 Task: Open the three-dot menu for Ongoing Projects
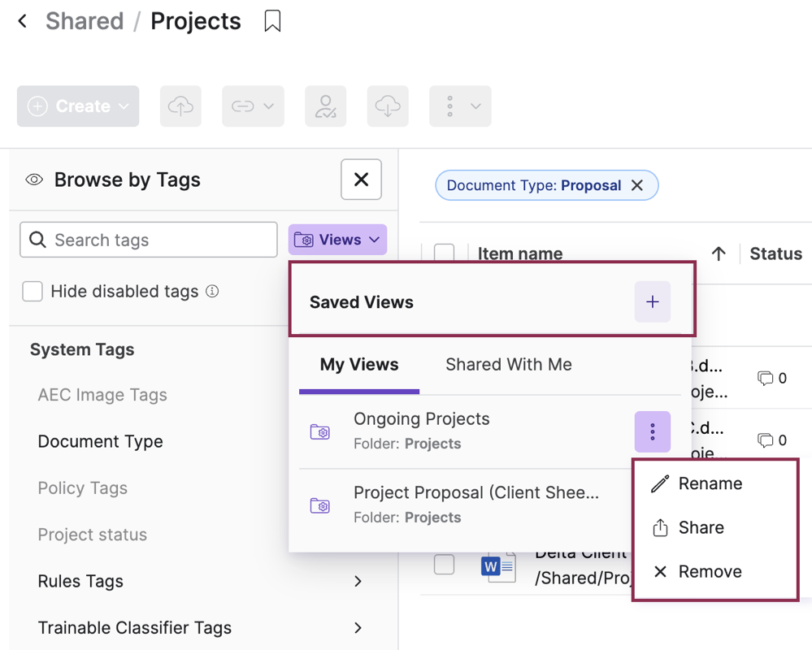652,431
